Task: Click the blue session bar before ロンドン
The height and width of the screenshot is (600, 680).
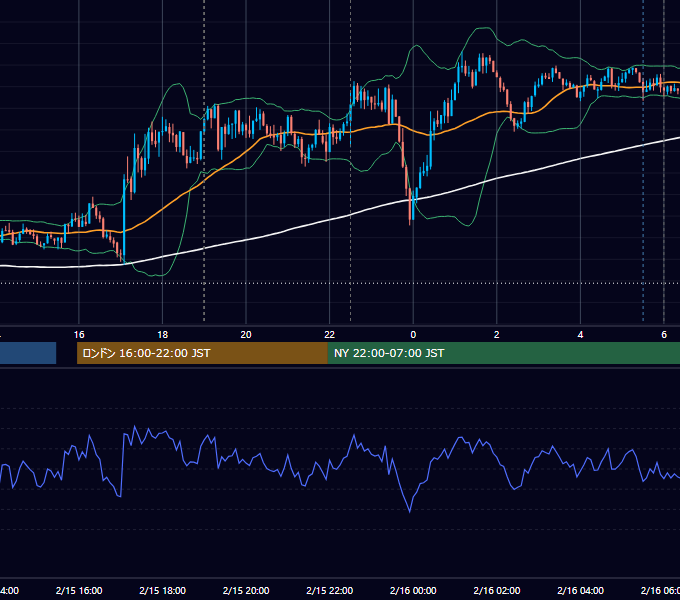Action: pyautogui.click(x=28, y=353)
